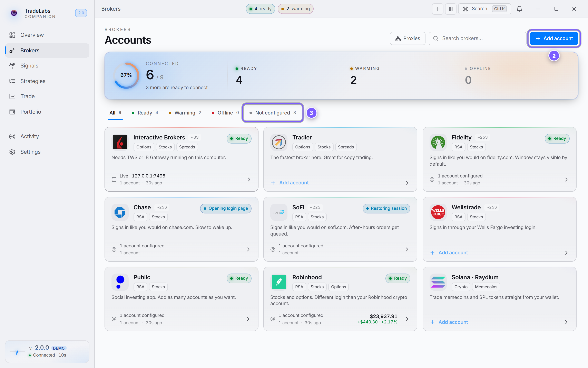The height and width of the screenshot is (368, 588).
Task: Filter by the Warming 2 tab
Action: pos(185,113)
